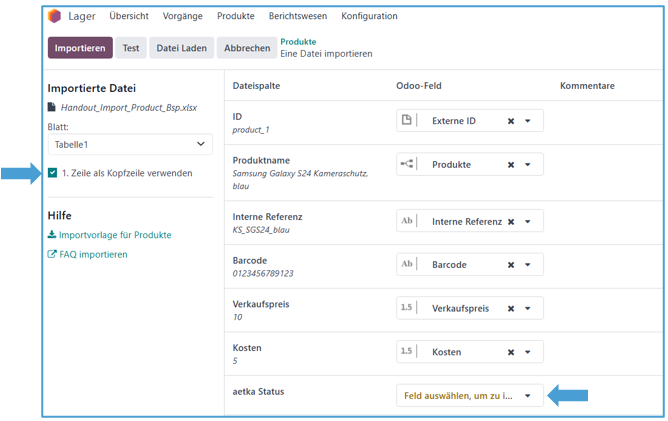The width and height of the screenshot is (668, 421).
Task: Clear the Kosten field mapping
Action: tap(510, 352)
